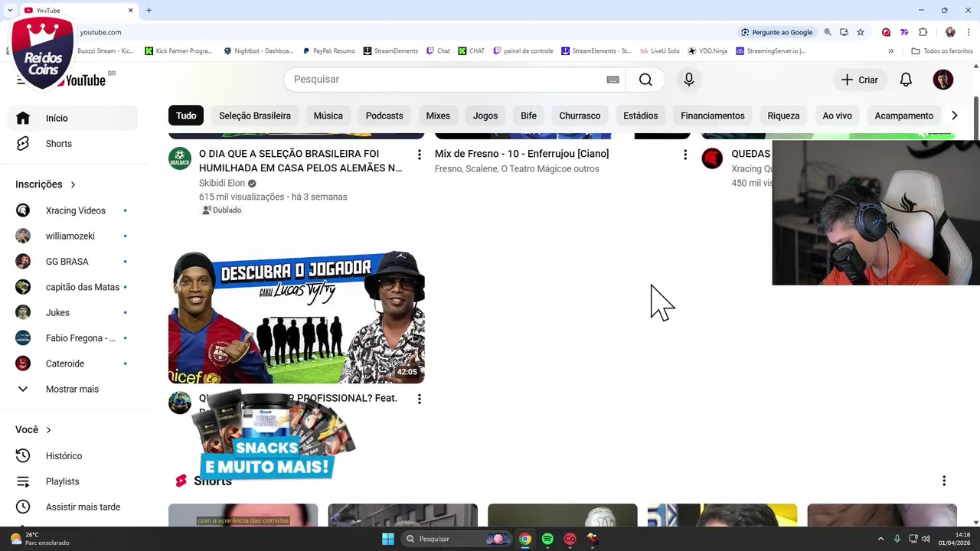This screenshot has height=551, width=980.
Task: Click the browser address bar
Action: (406, 32)
